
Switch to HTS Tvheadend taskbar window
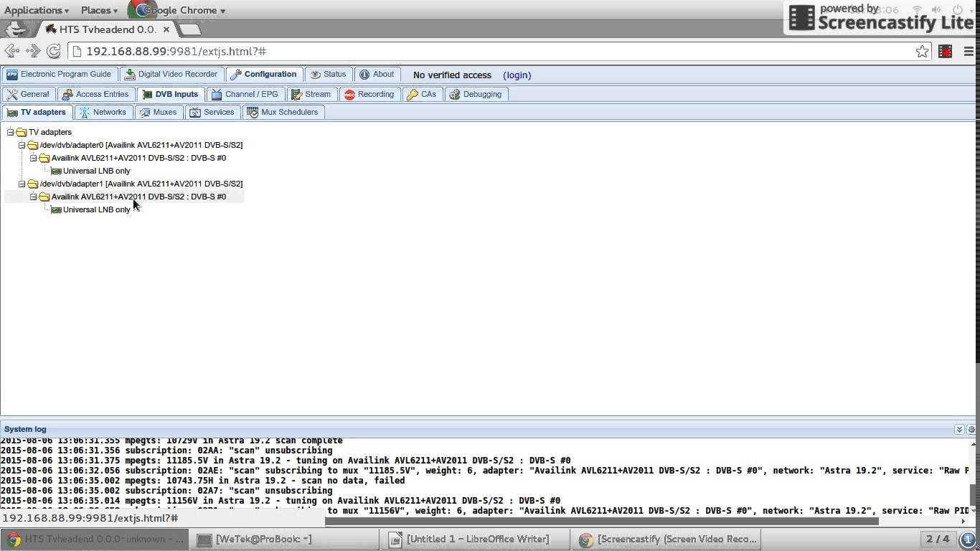coord(94,539)
